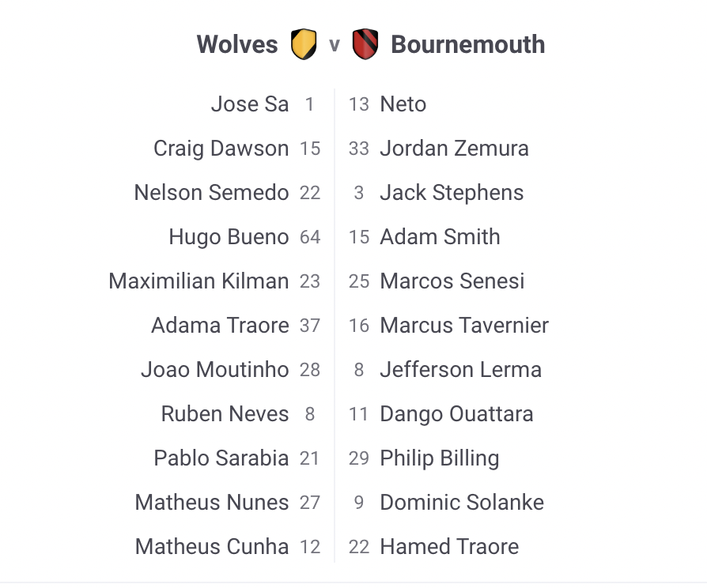Viewport: 707px width, 588px height.
Task: Open the Bournemouth team name link
Action: click(x=467, y=44)
